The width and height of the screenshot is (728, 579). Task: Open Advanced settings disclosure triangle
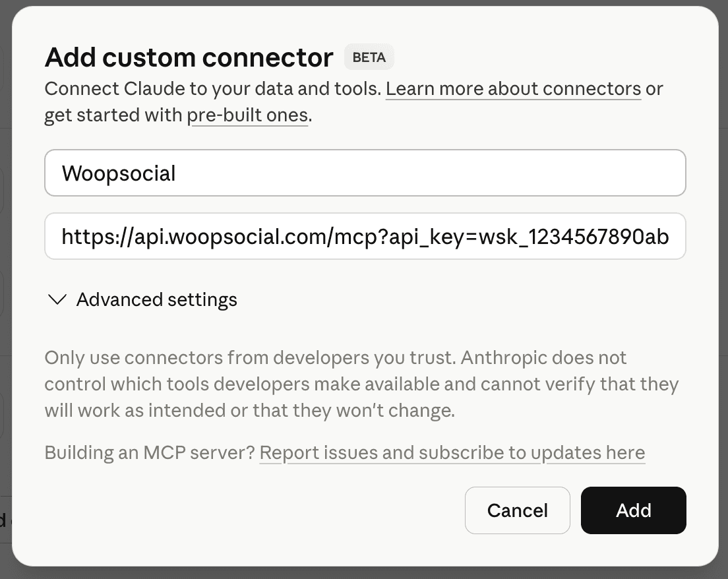tap(57, 299)
